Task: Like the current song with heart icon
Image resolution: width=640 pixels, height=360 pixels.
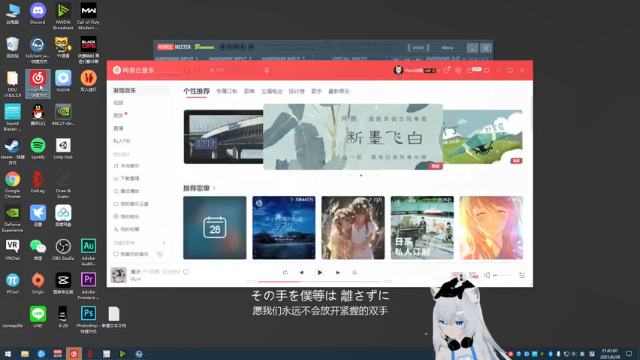Action: 186,272
